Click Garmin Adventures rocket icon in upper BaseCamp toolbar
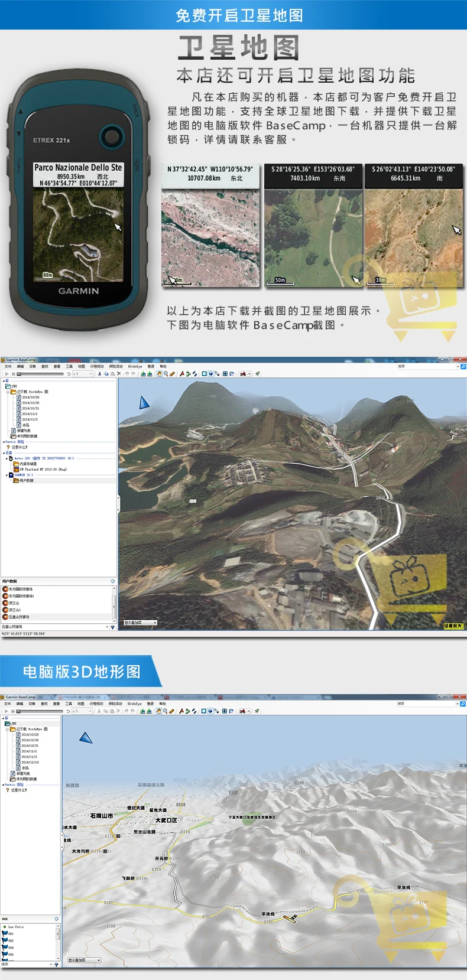This screenshot has height=980, width=467. click(257, 374)
